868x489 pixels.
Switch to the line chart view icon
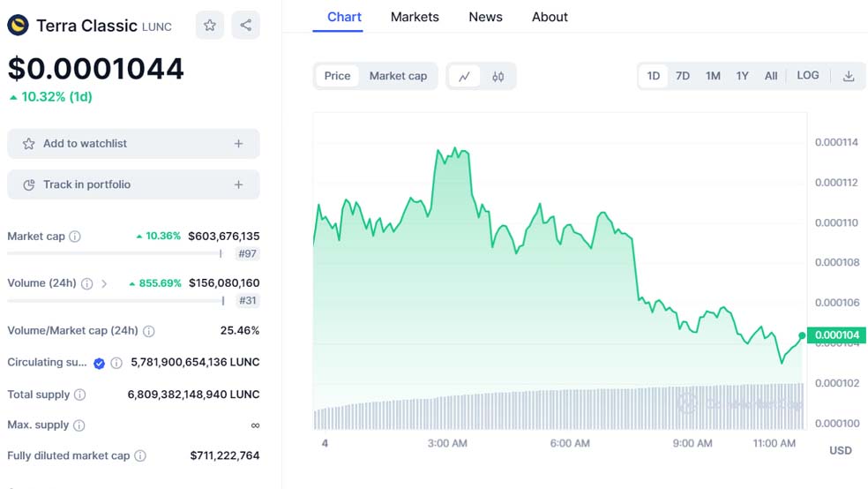(464, 77)
